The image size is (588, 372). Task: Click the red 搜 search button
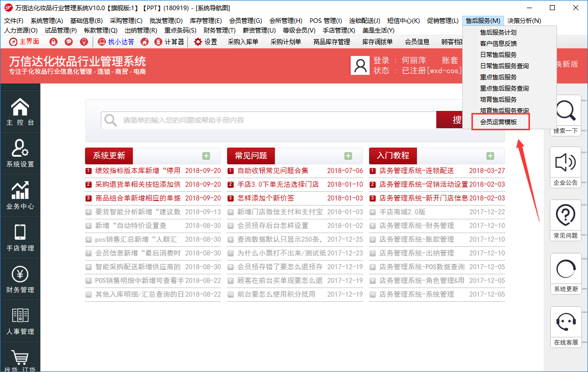point(450,120)
